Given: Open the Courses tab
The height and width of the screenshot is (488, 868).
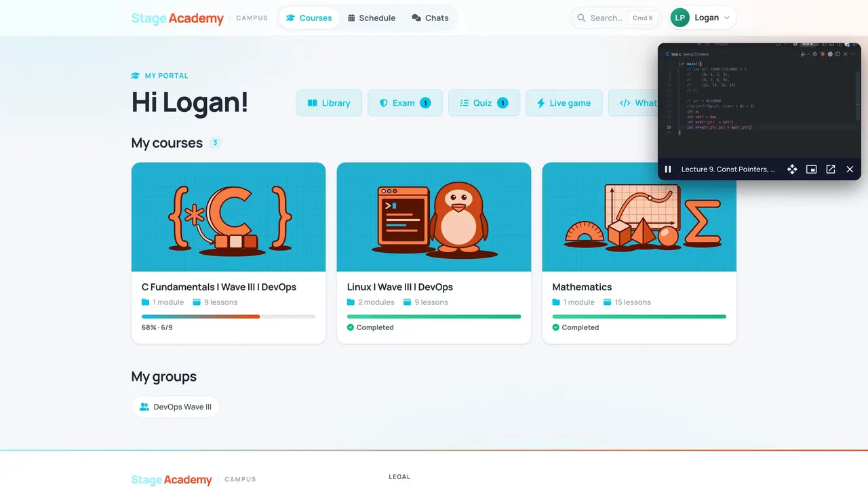Looking at the screenshot, I should point(309,18).
